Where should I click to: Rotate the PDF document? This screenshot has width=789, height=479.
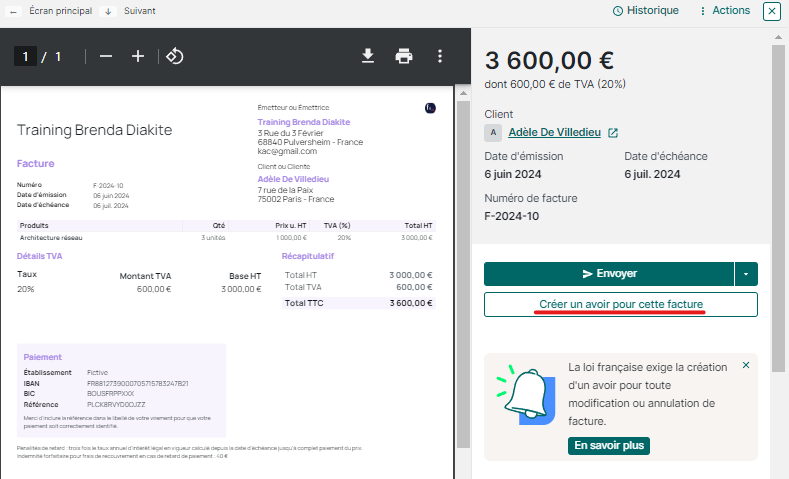coord(174,56)
